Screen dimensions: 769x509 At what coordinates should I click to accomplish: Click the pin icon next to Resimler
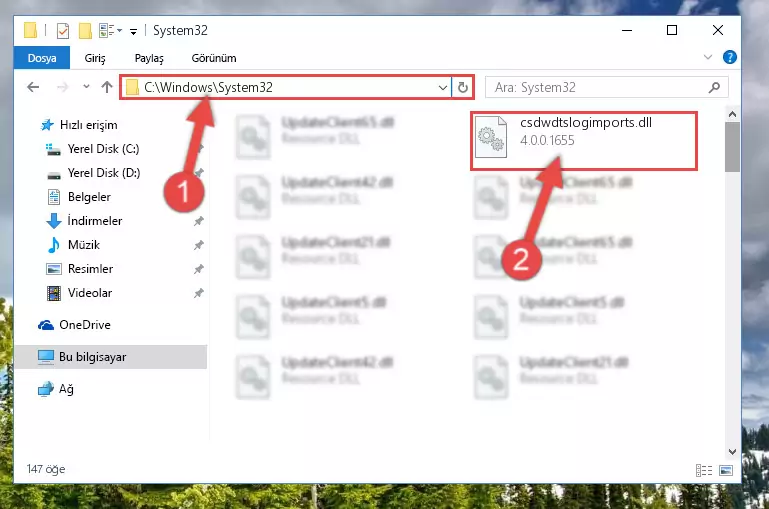click(x=199, y=269)
